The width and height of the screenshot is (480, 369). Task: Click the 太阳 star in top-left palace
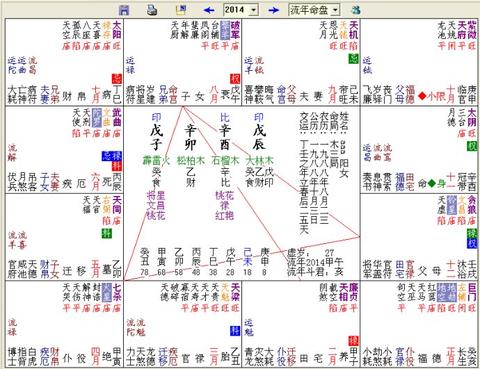117,30
